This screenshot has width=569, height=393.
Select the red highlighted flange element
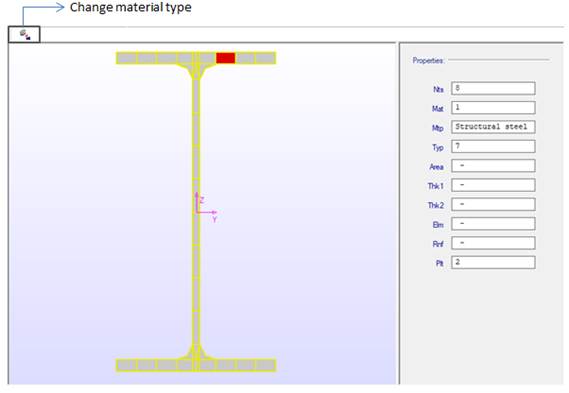pos(226,58)
